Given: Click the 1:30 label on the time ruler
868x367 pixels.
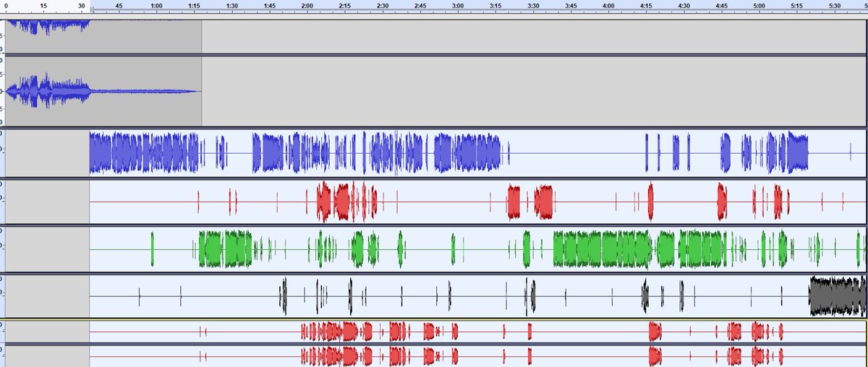Looking at the screenshot, I should tap(231, 5).
